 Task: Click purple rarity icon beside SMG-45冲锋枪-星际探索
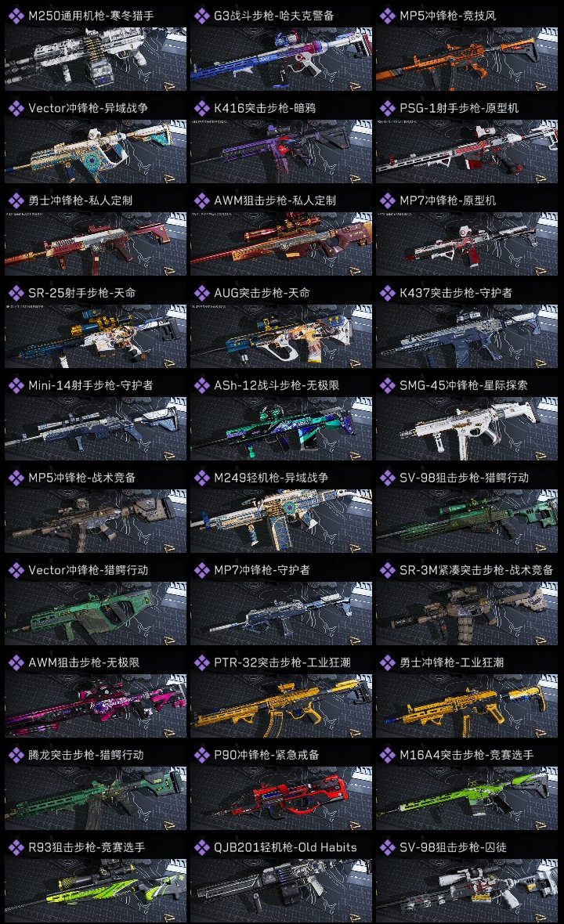point(387,385)
